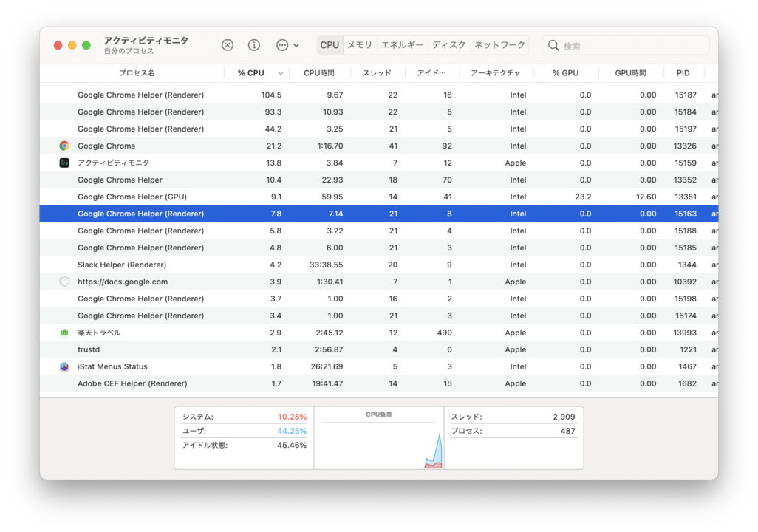
Task: Click the CPU負荷 load graph
Action: coord(379,438)
